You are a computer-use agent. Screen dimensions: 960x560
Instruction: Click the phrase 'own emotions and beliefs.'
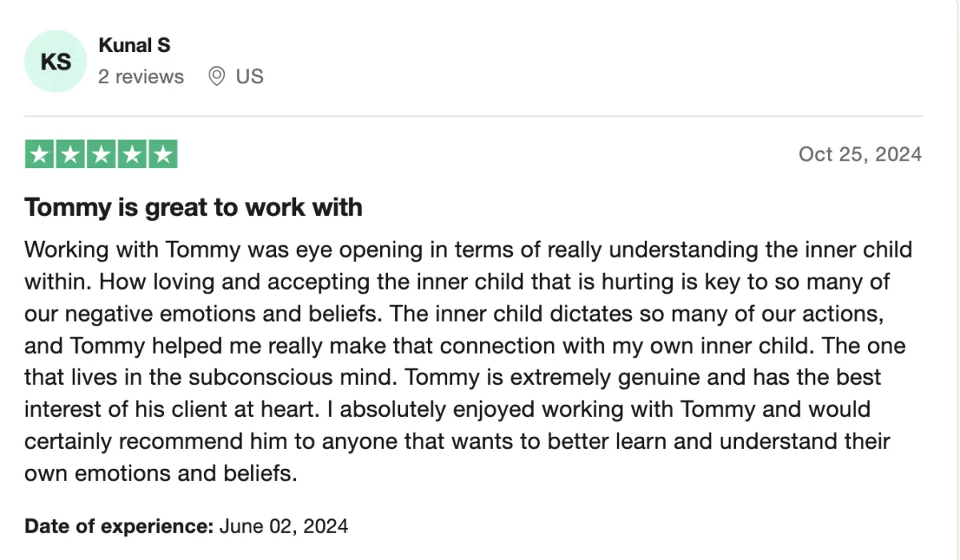coord(161,474)
